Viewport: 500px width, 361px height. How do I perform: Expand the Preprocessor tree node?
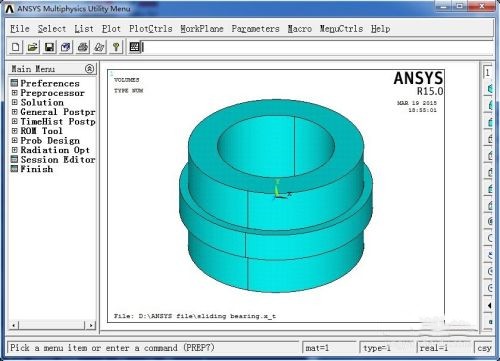point(14,92)
